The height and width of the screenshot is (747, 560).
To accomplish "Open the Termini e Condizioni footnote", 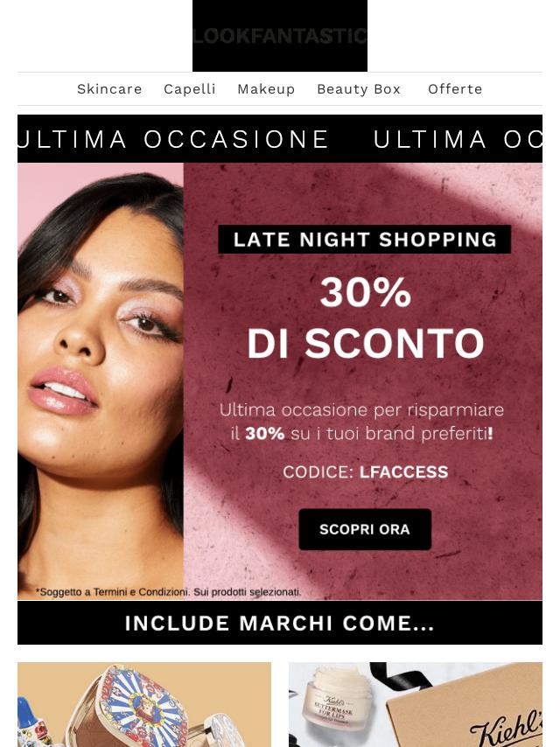I will tap(168, 592).
